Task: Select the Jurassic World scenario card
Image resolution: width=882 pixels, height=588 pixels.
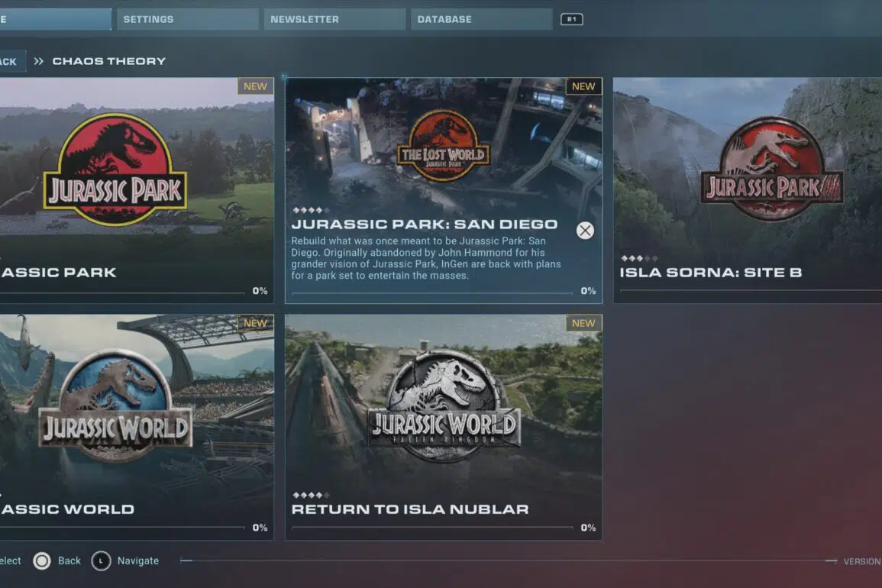Action: coord(137,427)
